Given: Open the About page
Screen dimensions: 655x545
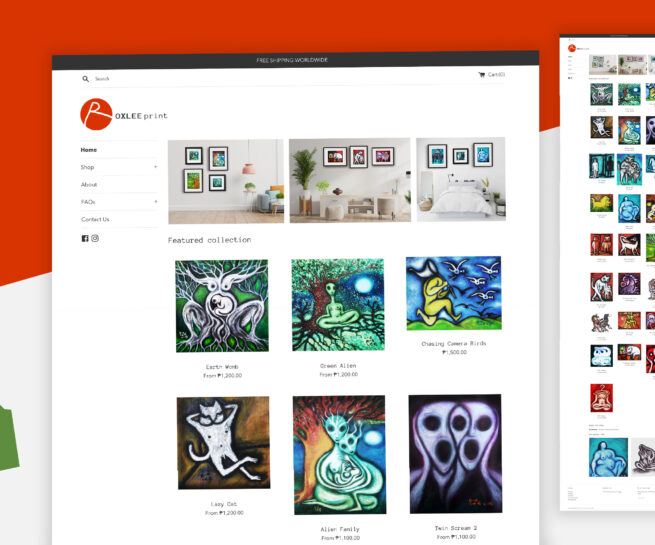Looking at the screenshot, I should click(x=89, y=184).
